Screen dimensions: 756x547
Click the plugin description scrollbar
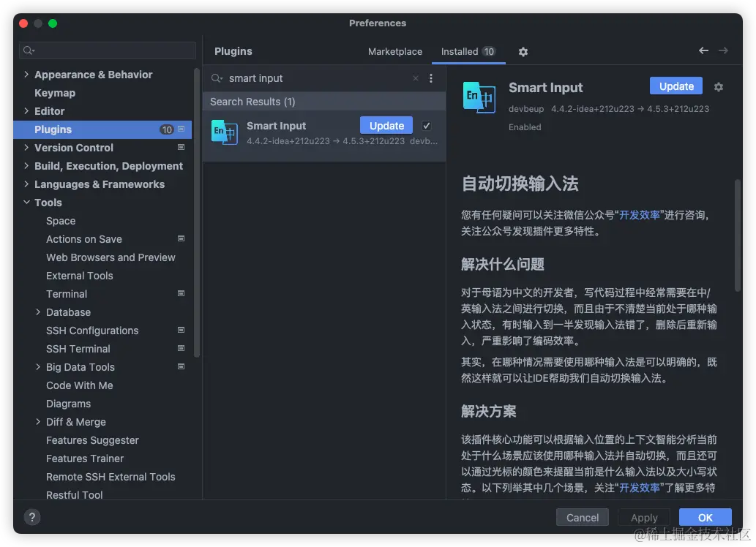pos(737,235)
